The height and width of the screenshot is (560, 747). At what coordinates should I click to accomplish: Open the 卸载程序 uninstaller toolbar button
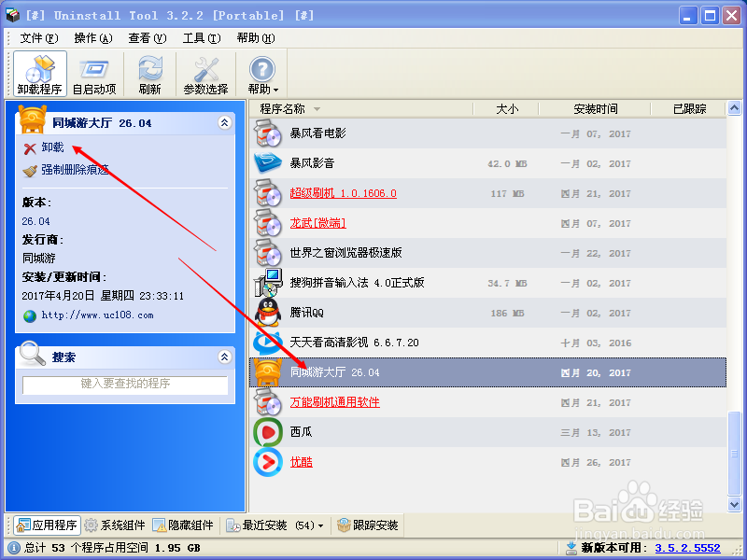40,75
